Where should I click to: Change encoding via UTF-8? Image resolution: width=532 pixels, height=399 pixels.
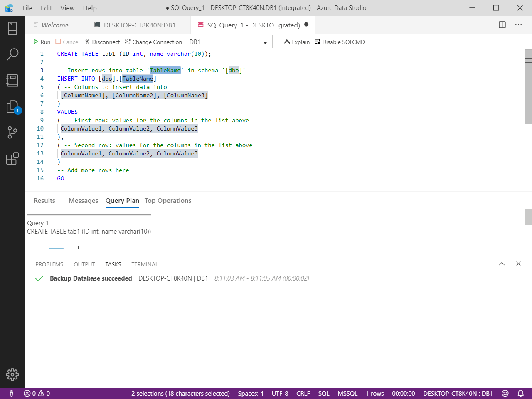tap(280, 393)
